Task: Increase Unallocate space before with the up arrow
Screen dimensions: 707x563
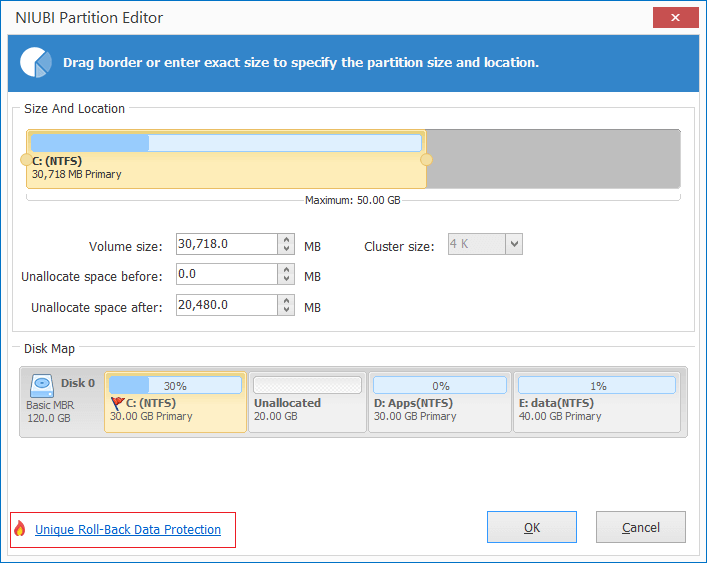Action: click(286, 269)
